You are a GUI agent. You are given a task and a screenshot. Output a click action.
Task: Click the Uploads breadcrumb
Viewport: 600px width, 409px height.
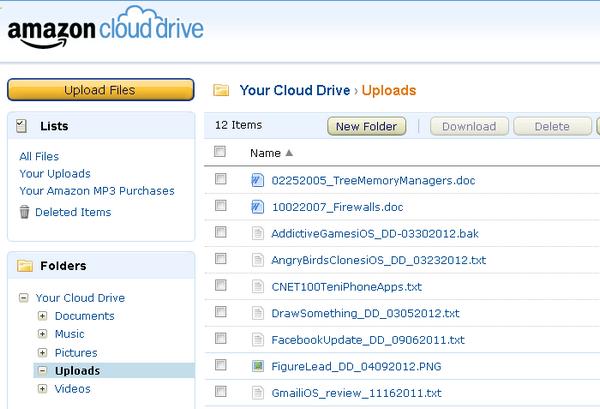click(x=389, y=90)
